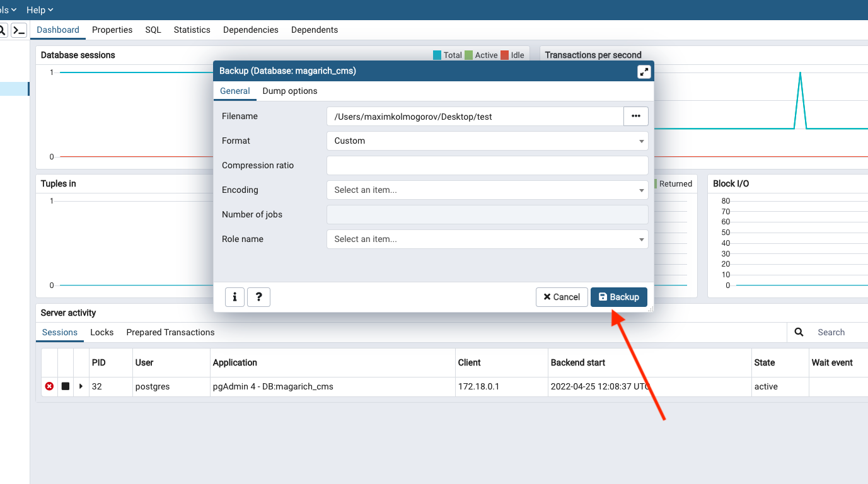Terminate session PID 32 with red X icon
This screenshot has height=484, width=868.
(x=49, y=386)
